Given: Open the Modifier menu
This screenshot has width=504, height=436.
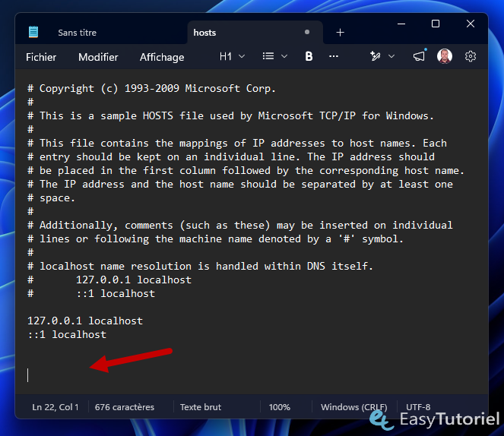Looking at the screenshot, I should 98,57.
